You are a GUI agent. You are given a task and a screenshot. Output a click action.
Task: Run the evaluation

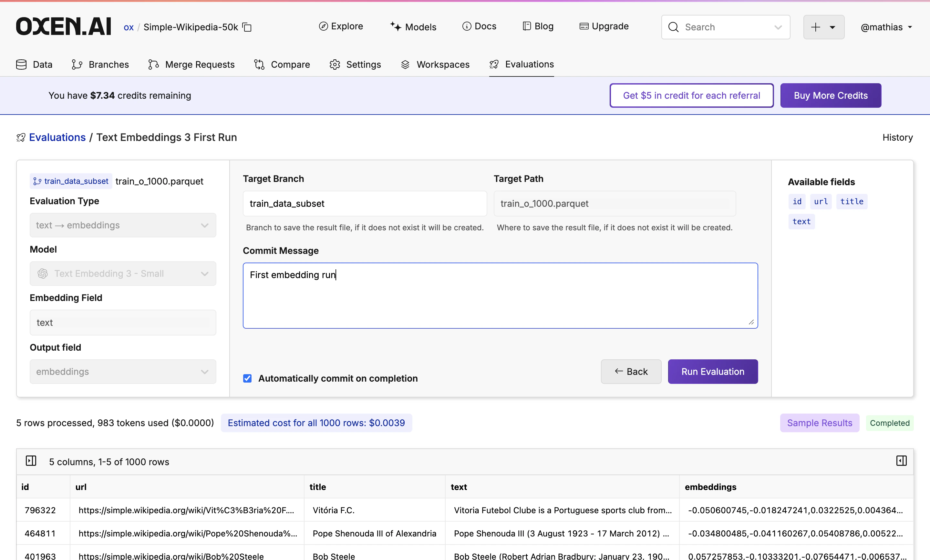click(x=713, y=371)
